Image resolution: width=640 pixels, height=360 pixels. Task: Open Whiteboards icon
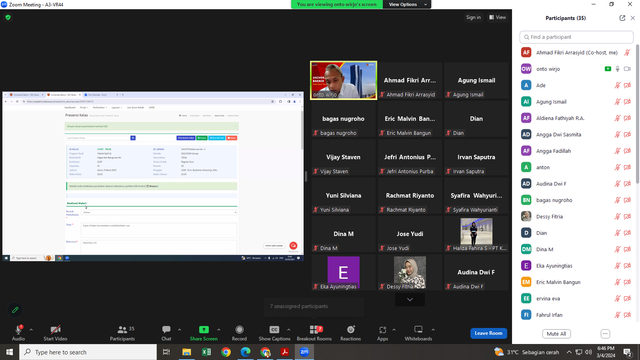tap(418, 329)
